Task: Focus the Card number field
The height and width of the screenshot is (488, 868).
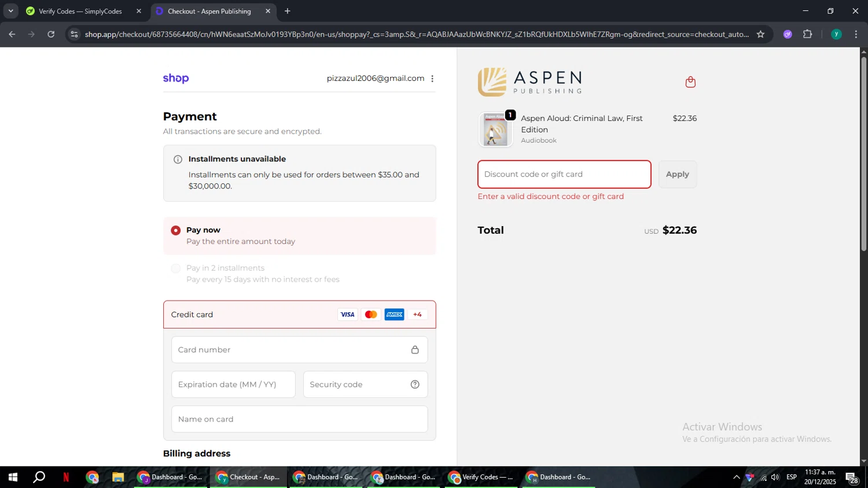Action: [300, 350]
